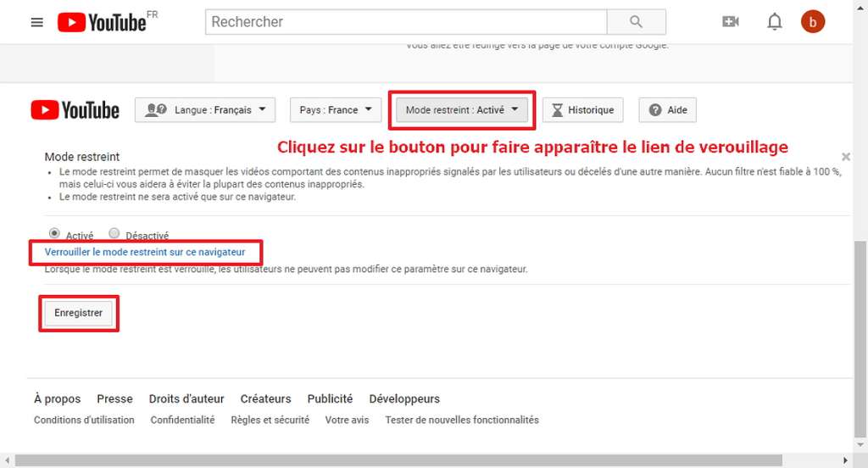Open the Droits d'auteur footer link
The height and width of the screenshot is (468, 868).
point(186,398)
